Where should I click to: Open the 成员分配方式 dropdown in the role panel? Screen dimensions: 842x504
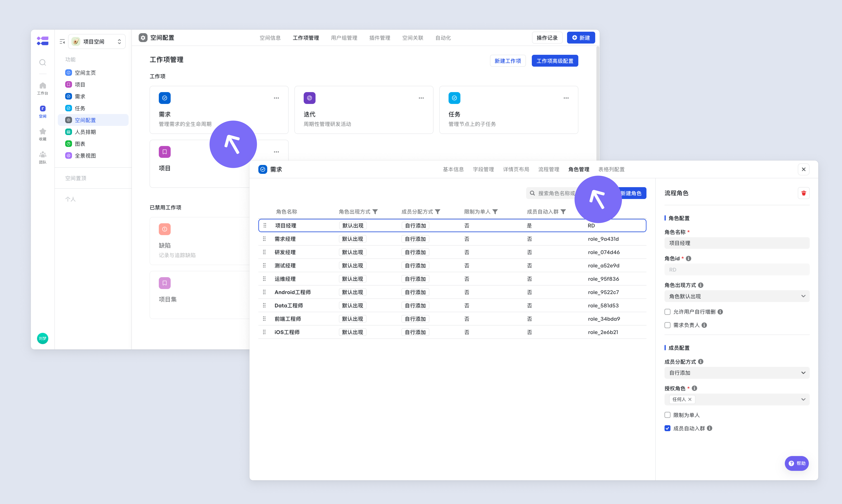tap(737, 373)
